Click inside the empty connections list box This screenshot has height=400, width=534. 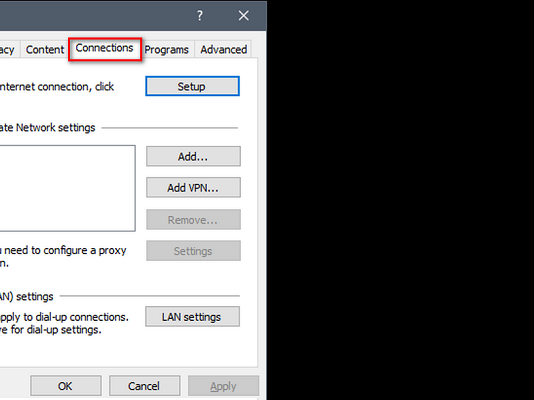(67, 188)
